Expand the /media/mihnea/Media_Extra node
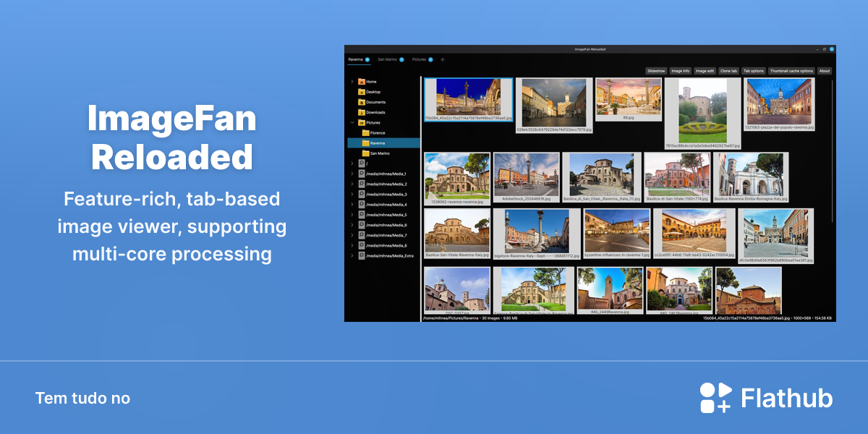 click(352, 255)
